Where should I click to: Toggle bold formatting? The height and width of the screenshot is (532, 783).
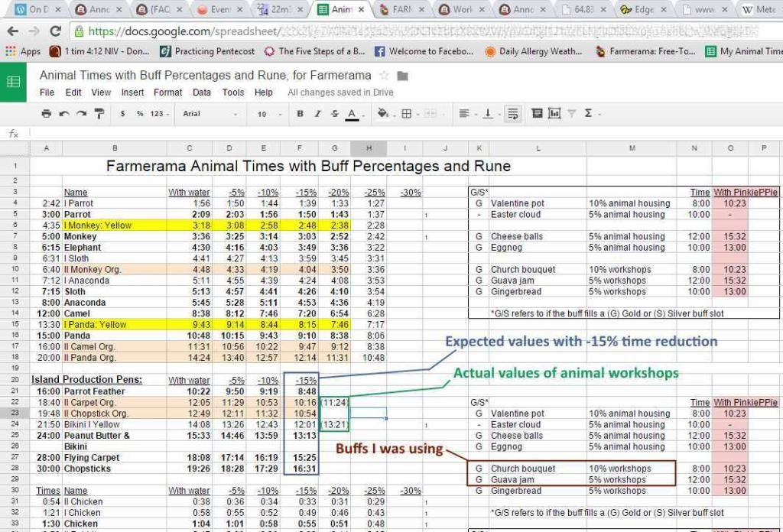[300, 113]
